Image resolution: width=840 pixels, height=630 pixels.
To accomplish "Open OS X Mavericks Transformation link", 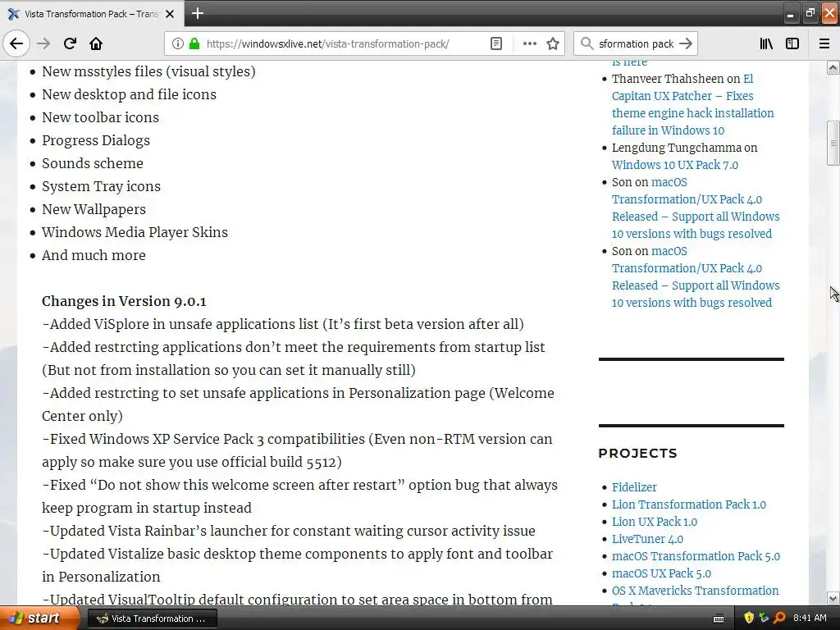I will 695,591.
